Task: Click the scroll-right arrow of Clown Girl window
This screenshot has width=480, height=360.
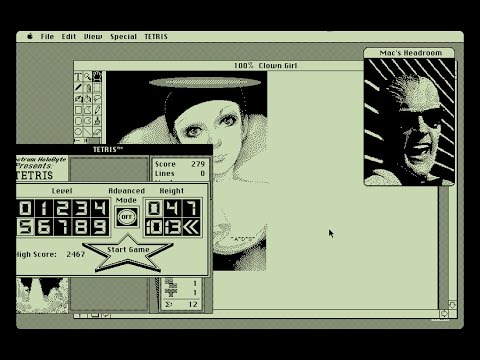Action: [x=444, y=313]
